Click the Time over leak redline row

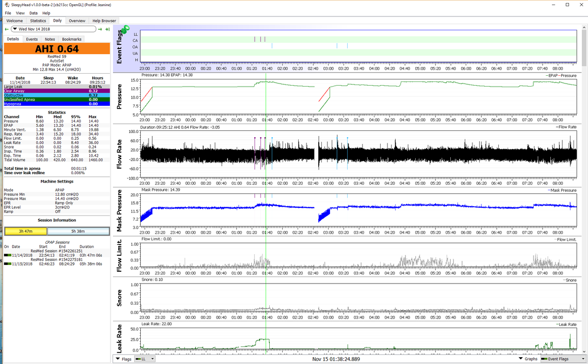click(x=57, y=173)
